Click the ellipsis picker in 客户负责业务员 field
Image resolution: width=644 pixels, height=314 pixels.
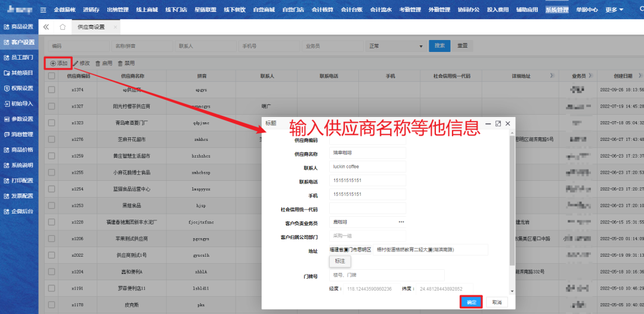[401, 222]
